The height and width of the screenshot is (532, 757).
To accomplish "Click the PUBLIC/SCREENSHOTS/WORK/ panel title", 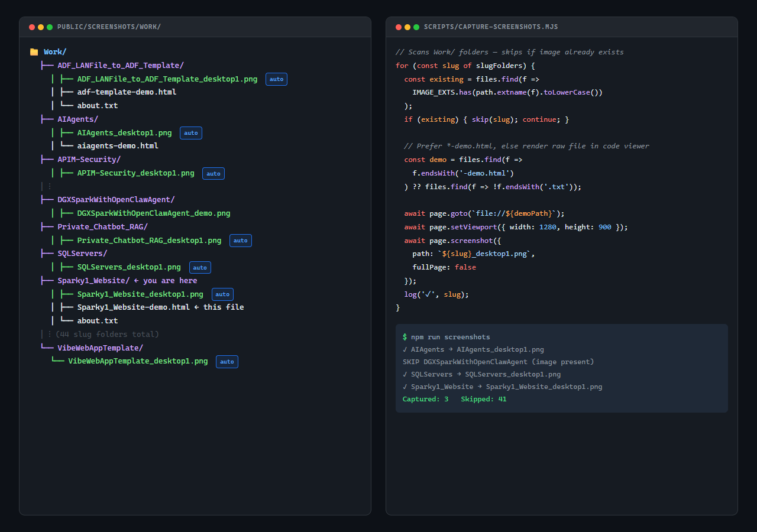I will point(109,27).
